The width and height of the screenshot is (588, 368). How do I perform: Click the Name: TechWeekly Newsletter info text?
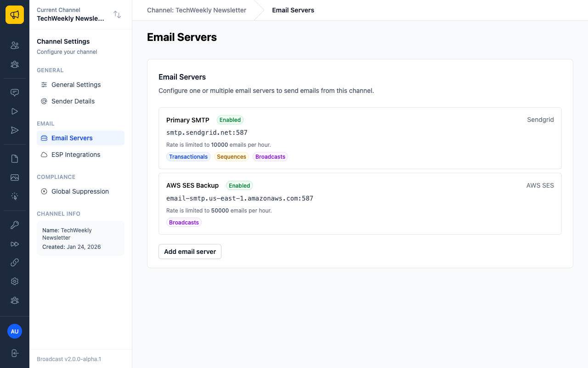tap(67, 234)
